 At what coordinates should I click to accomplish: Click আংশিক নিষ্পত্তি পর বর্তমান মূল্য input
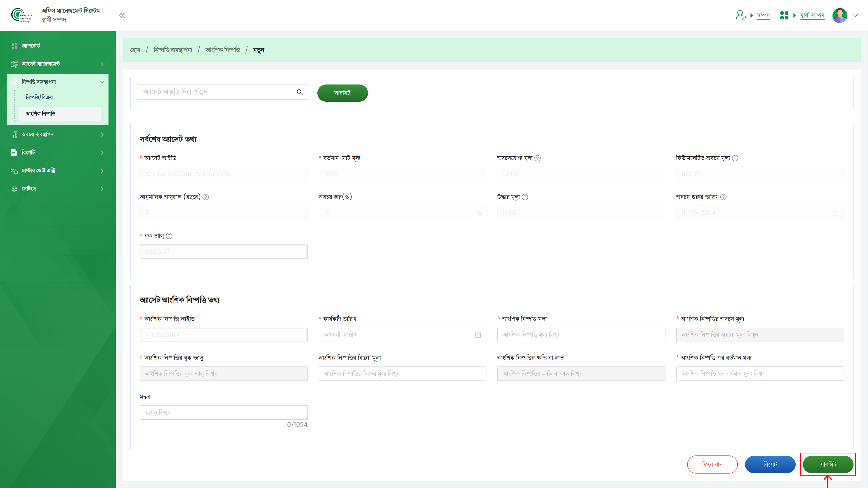click(760, 373)
